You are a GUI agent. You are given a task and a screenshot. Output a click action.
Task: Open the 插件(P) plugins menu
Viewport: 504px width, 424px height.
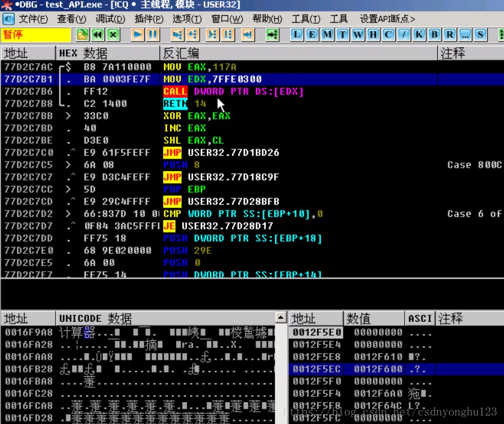[x=149, y=18]
